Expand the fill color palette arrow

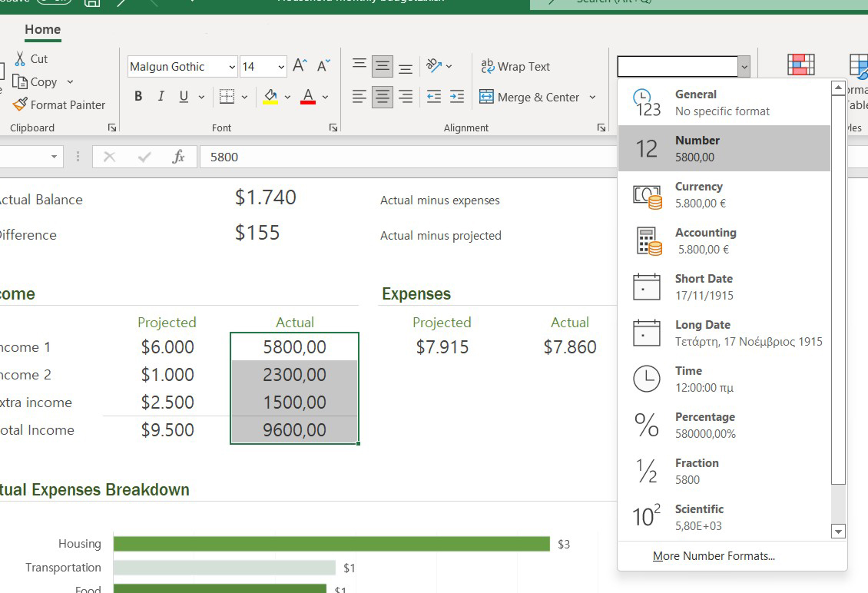click(288, 97)
